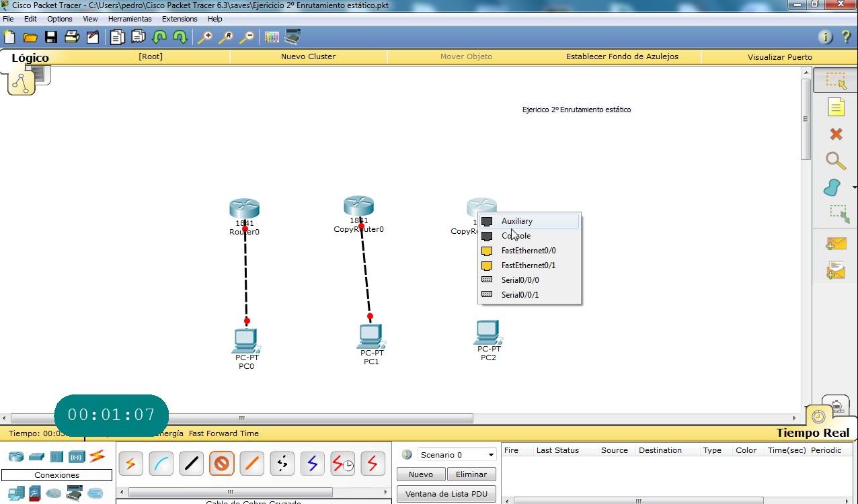The height and width of the screenshot is (504, 858).
Task: Select FastEthernet0/1 port in popup
Action: click(x=529, y=265)
